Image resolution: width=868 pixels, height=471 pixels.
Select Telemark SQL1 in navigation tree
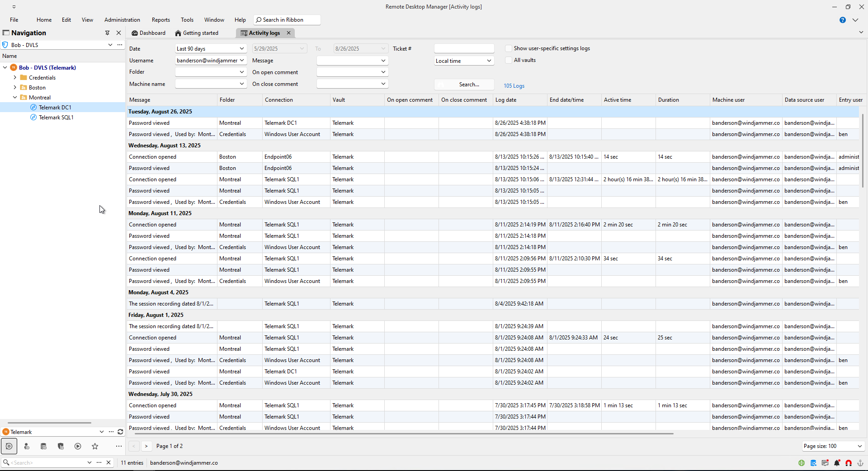coord(56,117)
